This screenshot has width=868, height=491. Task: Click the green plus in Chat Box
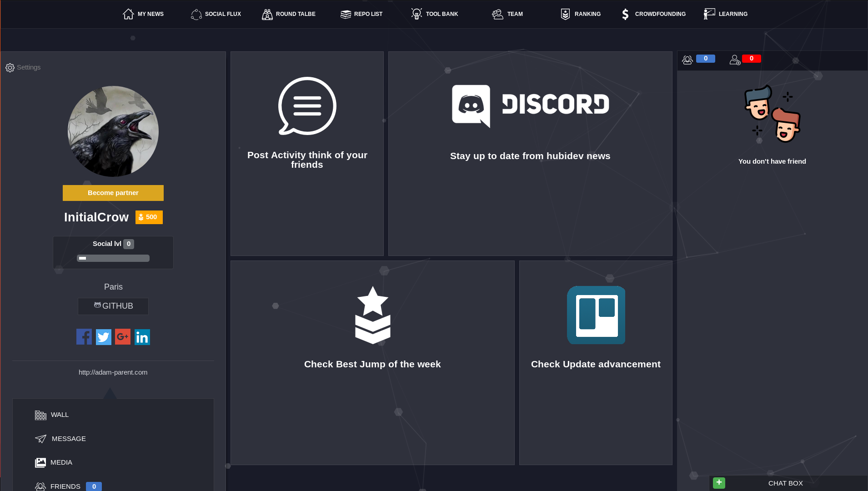pos(719,483)
